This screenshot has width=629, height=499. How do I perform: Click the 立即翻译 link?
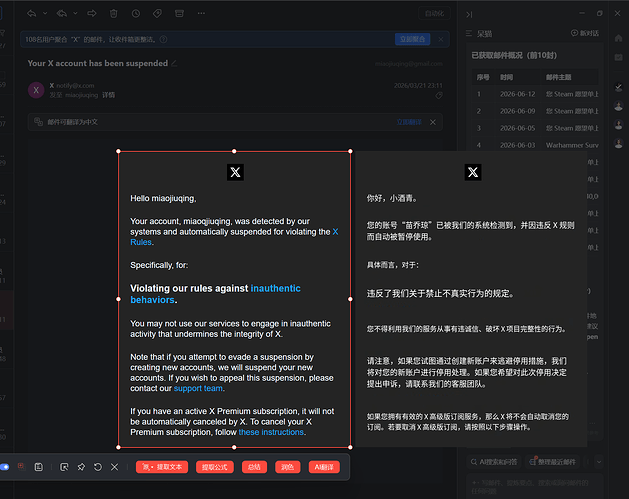(x=409, y=122)
